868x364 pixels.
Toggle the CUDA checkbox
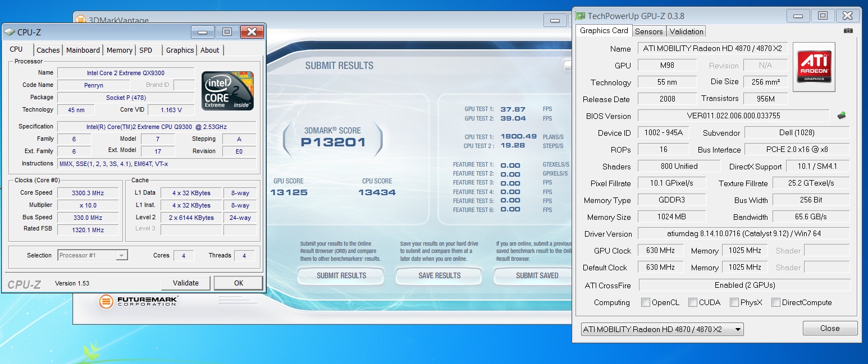click(x=693, y=302)
